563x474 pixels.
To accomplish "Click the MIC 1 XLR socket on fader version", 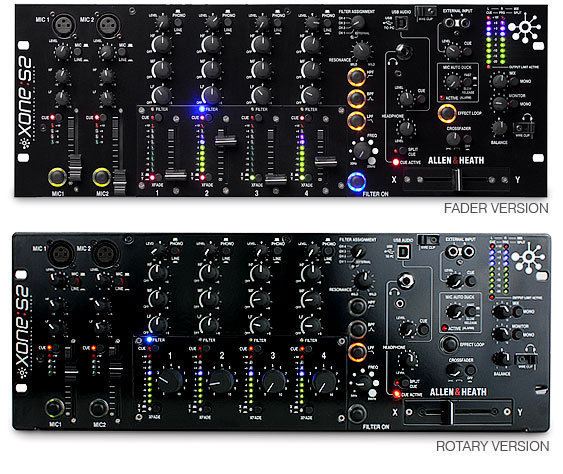I will coord(64,25).
